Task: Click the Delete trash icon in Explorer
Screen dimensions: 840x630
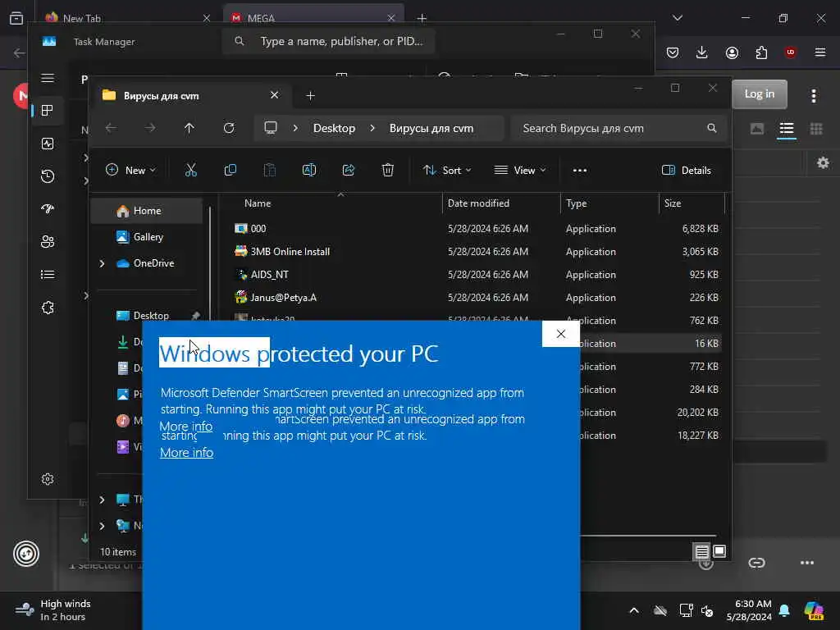Action: [x=388, y=171]
